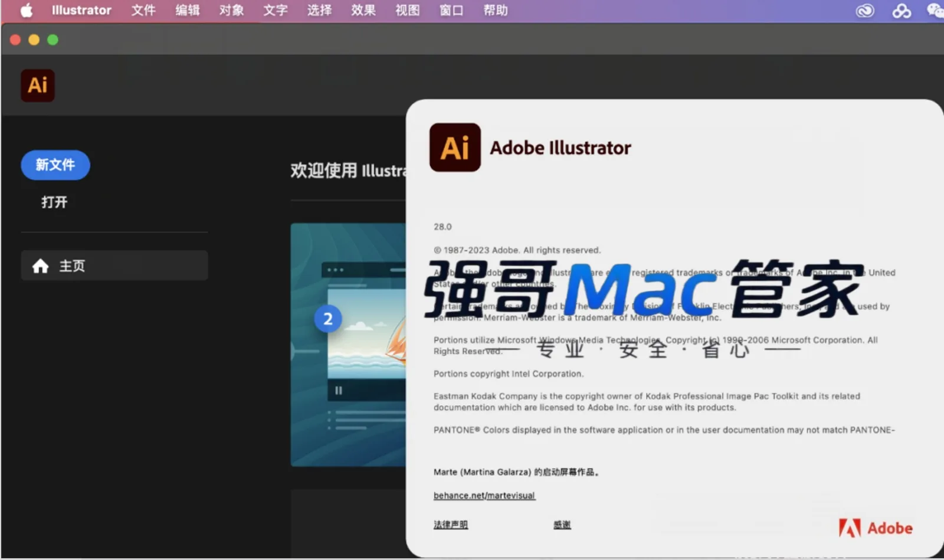Click the "Adobe Illustrator" title in About dialog

(560, 148)
